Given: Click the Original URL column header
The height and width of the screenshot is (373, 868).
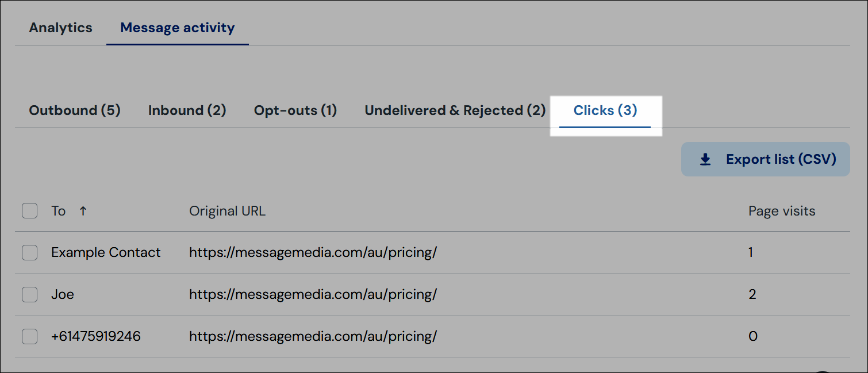Looking at the screenshot, I should coord(228,211).
